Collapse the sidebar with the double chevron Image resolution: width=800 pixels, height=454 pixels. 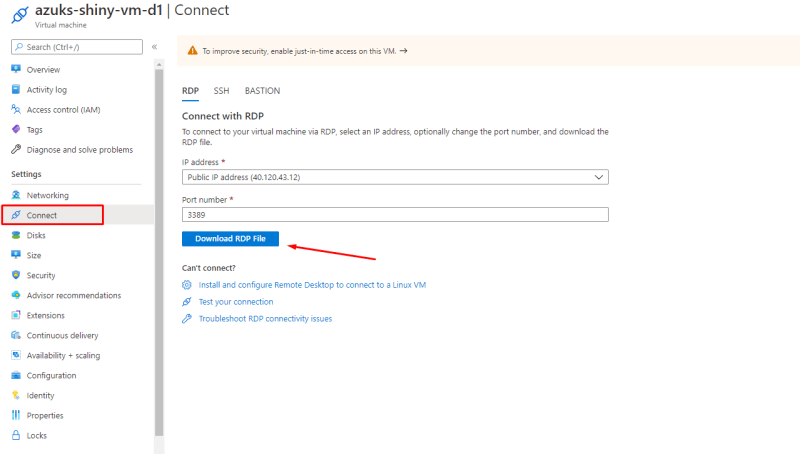tap(155, 46)
